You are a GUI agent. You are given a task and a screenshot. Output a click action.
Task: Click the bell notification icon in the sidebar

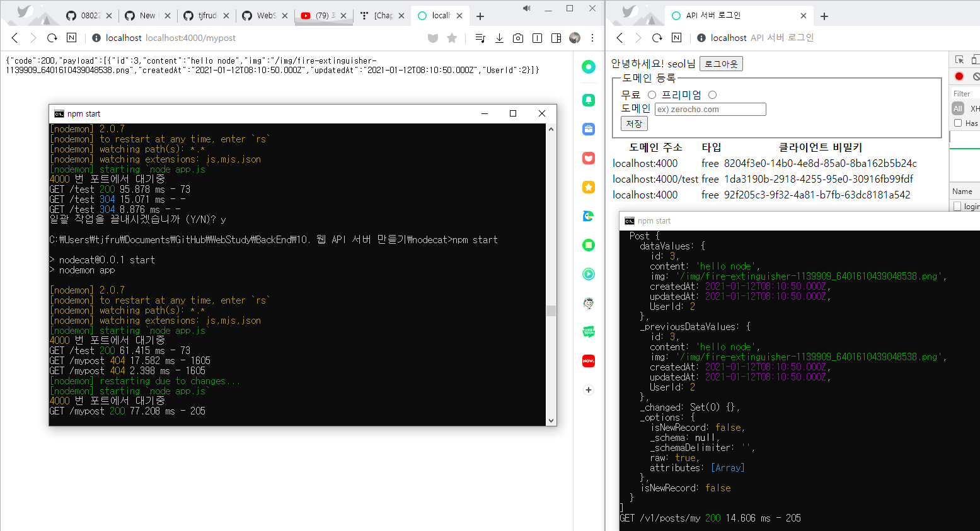pyautogui.click(x=588, y=100)
